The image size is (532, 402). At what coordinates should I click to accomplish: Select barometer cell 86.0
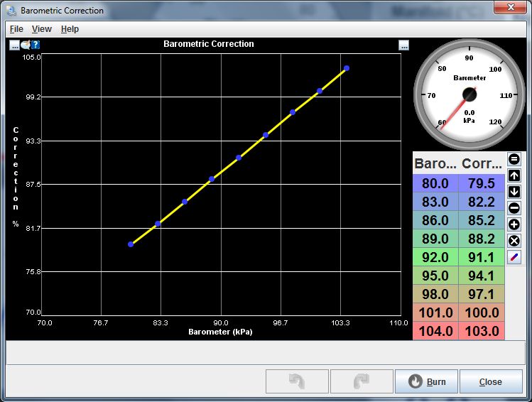(435, 220)
